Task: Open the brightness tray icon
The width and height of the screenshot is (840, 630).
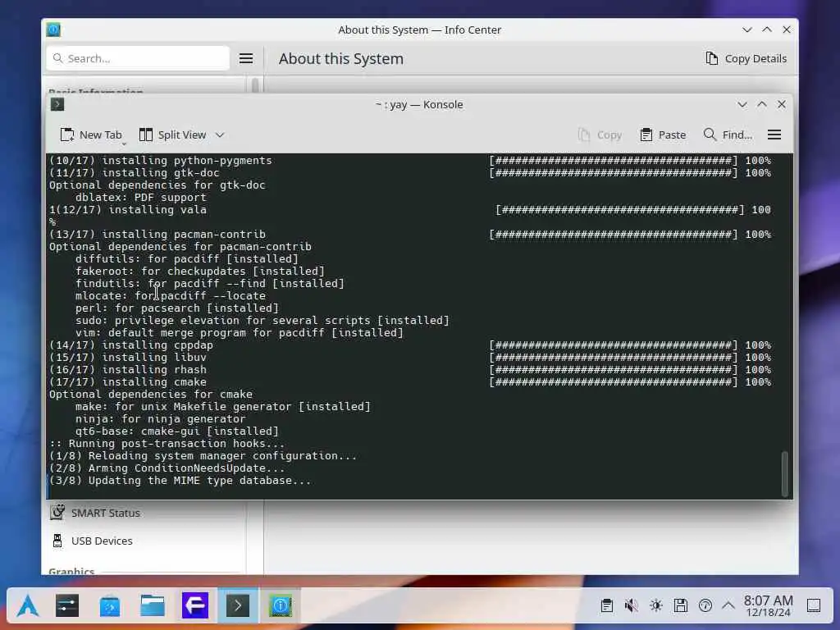Action: pos(655,606)
